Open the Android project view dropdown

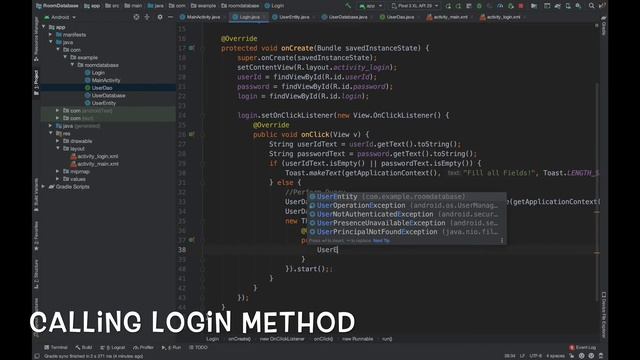click(x=60, y=18)
